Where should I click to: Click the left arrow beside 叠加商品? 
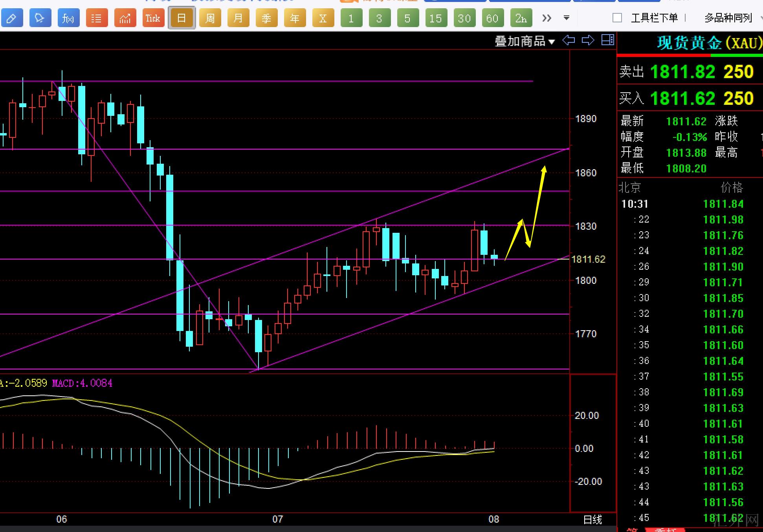[569, 40]
